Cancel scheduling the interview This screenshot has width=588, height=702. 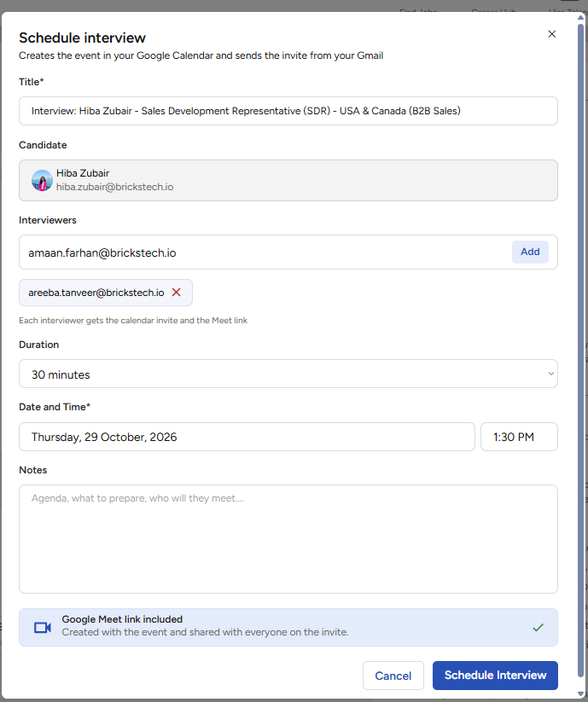(x=393, y=676)
